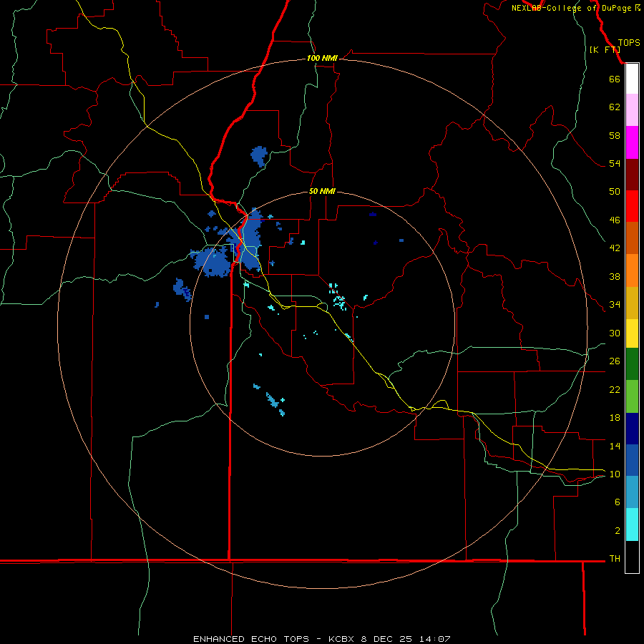The width and height of the screenshot is (644, 644).
Task: Click the legend value 66
Action: pos(615,79)
